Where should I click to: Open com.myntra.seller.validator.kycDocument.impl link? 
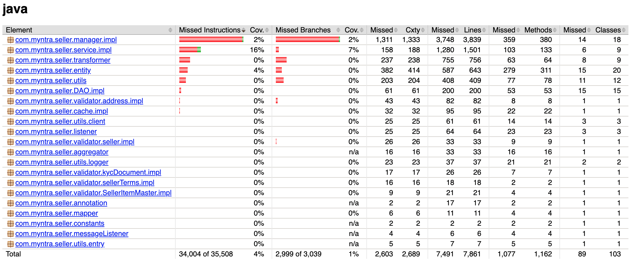(88, 172)
